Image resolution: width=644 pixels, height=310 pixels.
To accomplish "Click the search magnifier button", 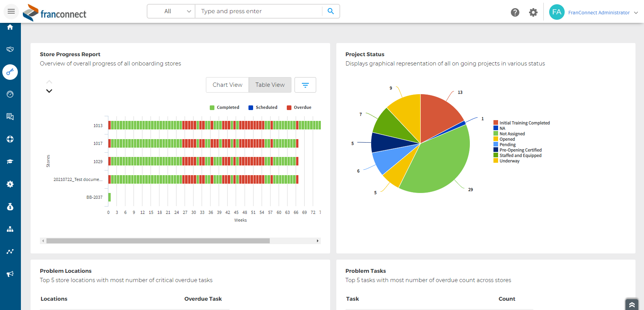I will pyautogui.click(x=331, y=11).
